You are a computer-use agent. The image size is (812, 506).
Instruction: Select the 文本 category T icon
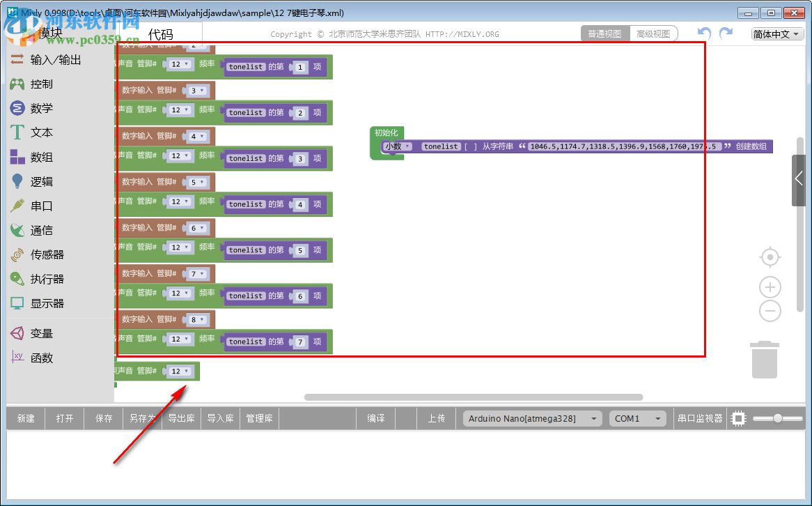point(17,132)
